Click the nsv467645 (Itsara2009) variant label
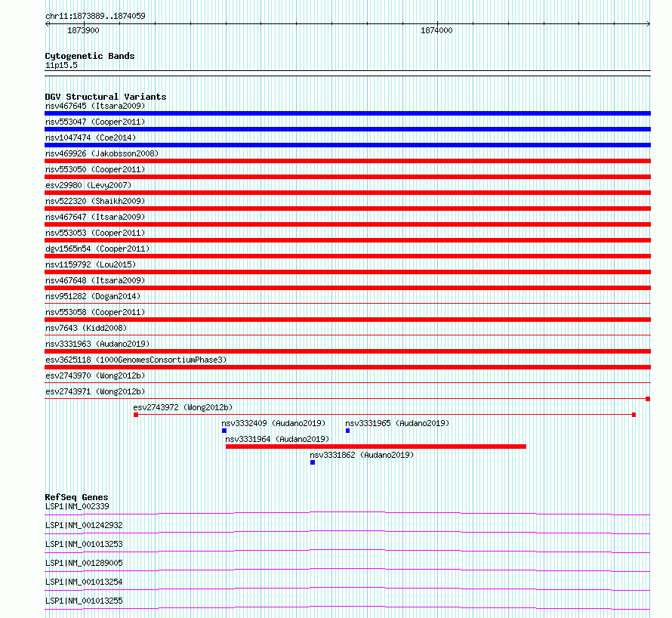This screenshot has height=618, width=672. point(95,106)
